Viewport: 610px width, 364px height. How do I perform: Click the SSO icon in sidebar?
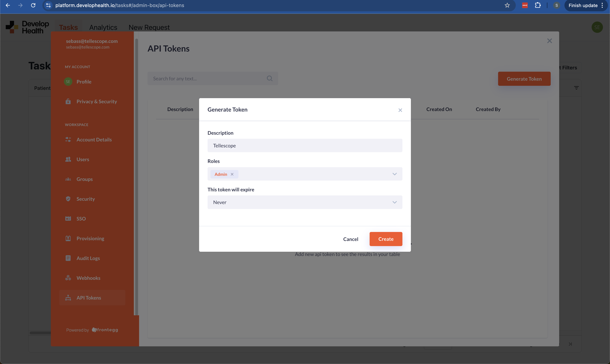(x=68, y=219)
